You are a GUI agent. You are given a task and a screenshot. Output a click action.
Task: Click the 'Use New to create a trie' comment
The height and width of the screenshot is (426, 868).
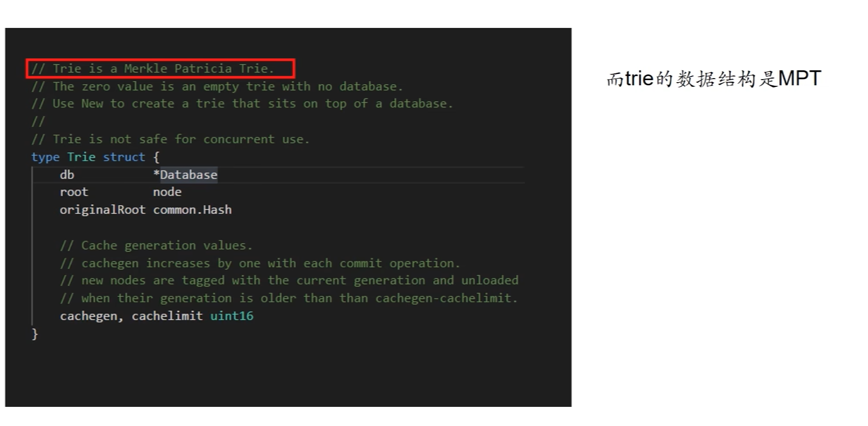click(242, 104)
